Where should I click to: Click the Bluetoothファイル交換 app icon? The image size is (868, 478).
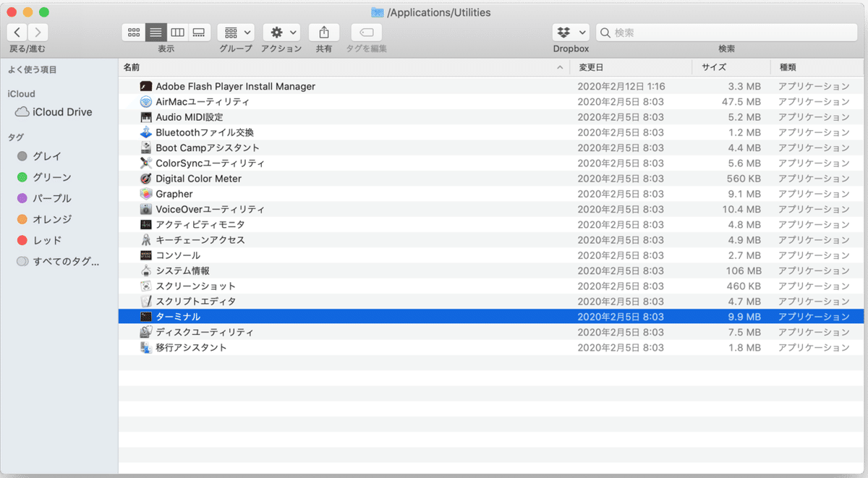tap(145, 132)
